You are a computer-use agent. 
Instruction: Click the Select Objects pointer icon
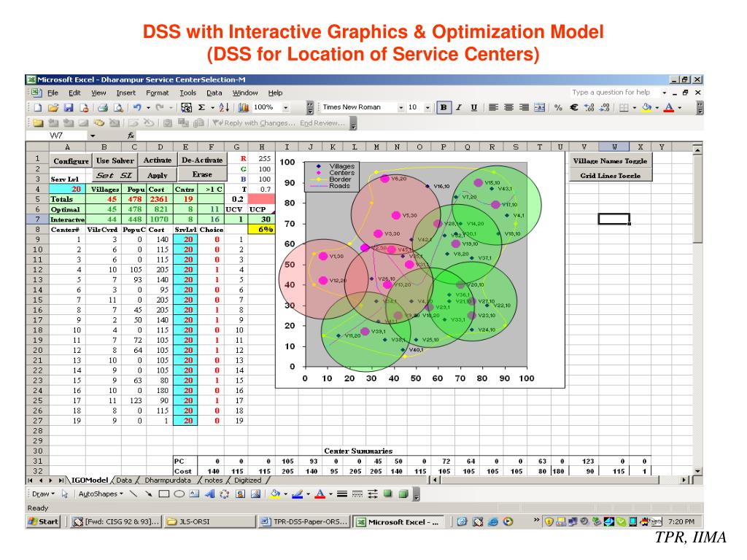(x=65, y=494)
